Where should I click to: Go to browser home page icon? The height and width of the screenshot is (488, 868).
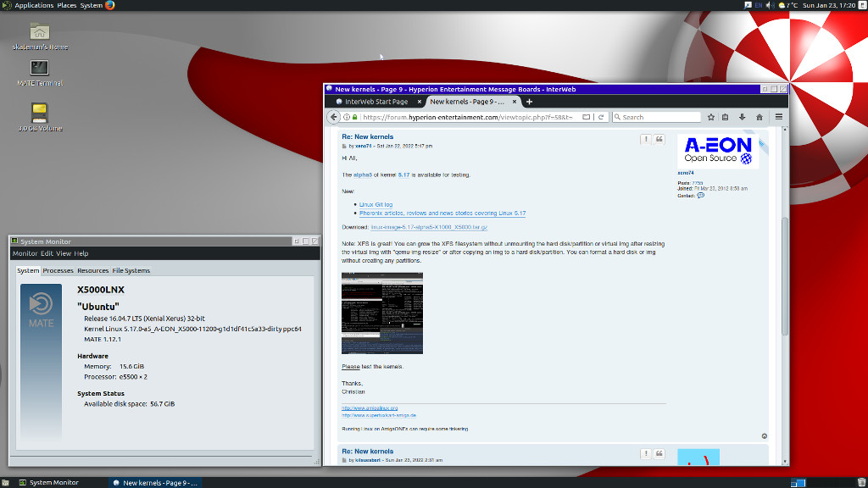(x=759, y=117)
